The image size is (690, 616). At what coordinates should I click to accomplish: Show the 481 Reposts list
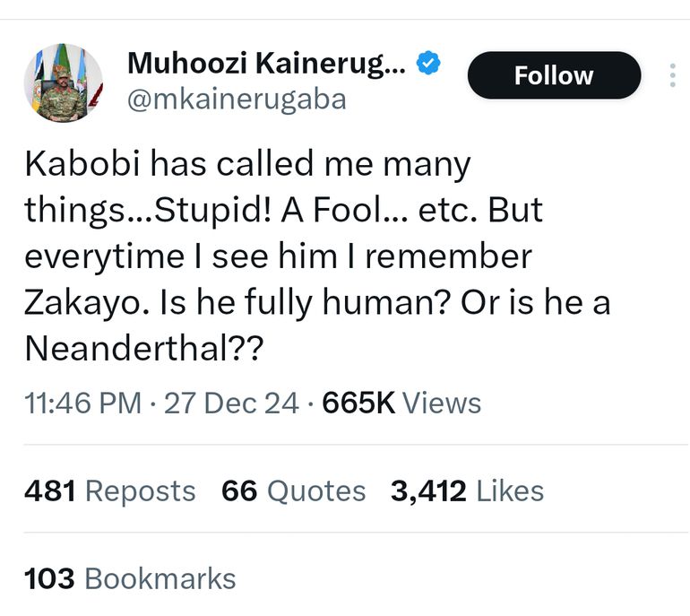click(109, 490)
